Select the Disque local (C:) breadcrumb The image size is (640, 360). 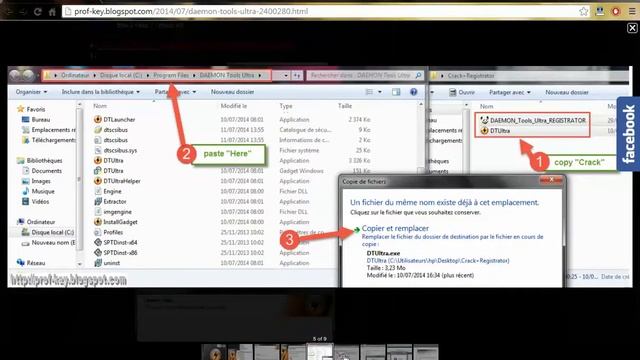tap(121, 76)
